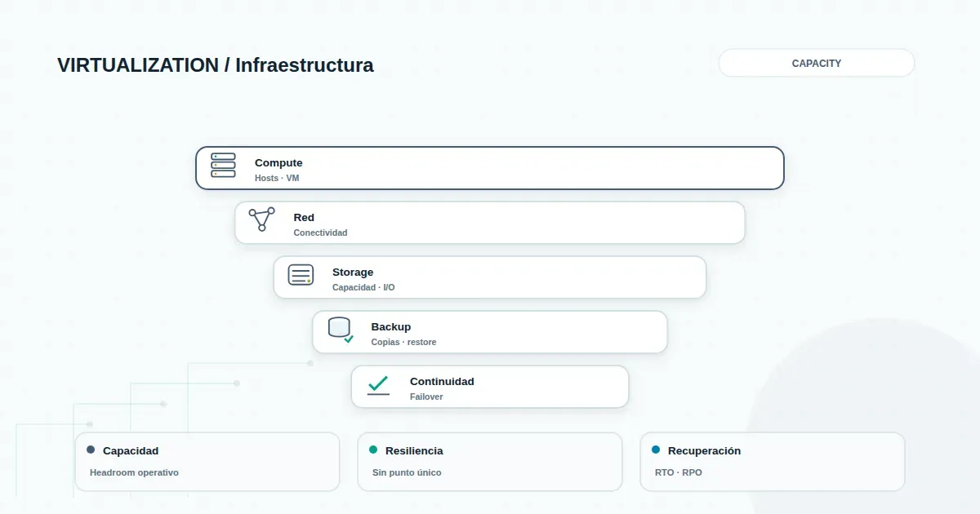980x514 pixels.
Task: Select the Compute layer card
Action: tap(490, 168)
